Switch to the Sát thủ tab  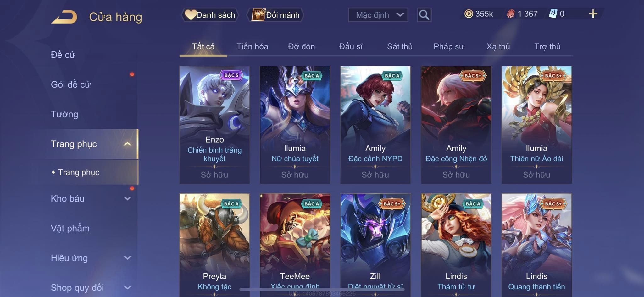coord(400,46)
